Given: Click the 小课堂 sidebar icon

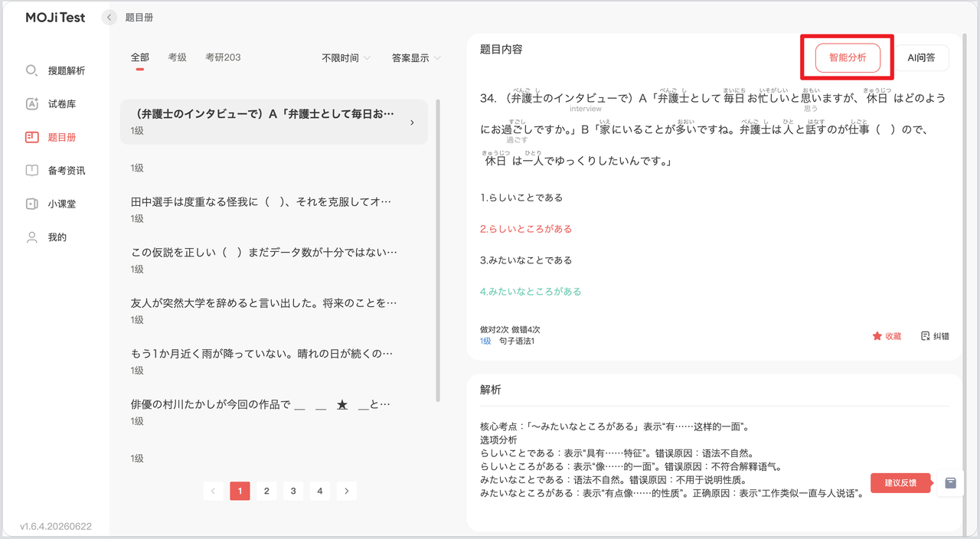Looking at the screenshot, I should (x=31, y=204).
